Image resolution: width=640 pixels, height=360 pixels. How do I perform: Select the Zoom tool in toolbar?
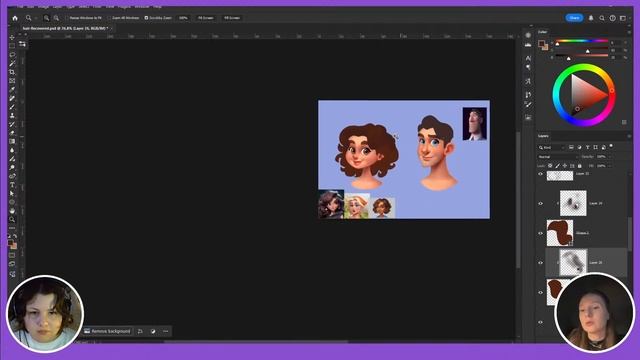pyautogui.click(x=12, y=220)
